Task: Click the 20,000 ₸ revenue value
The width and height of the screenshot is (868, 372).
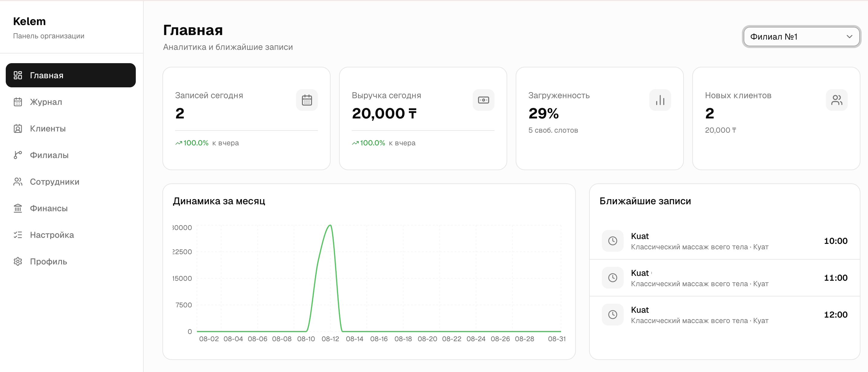Action: pyautogui.click(x=384, y=113)
